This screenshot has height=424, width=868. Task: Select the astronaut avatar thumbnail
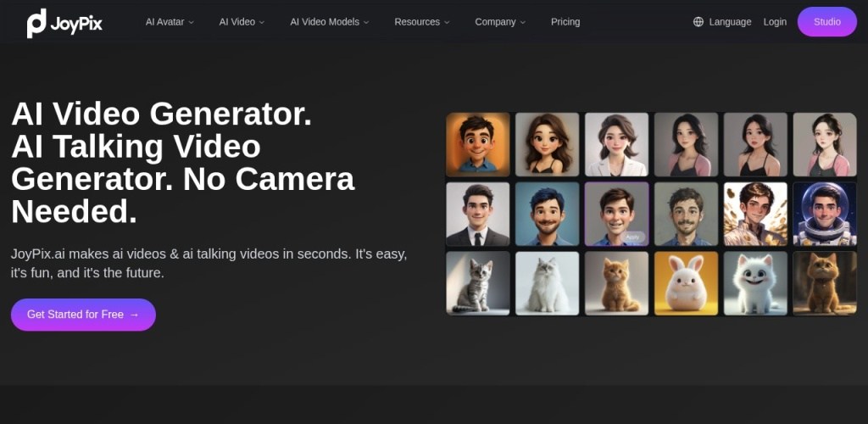(824, 214)
